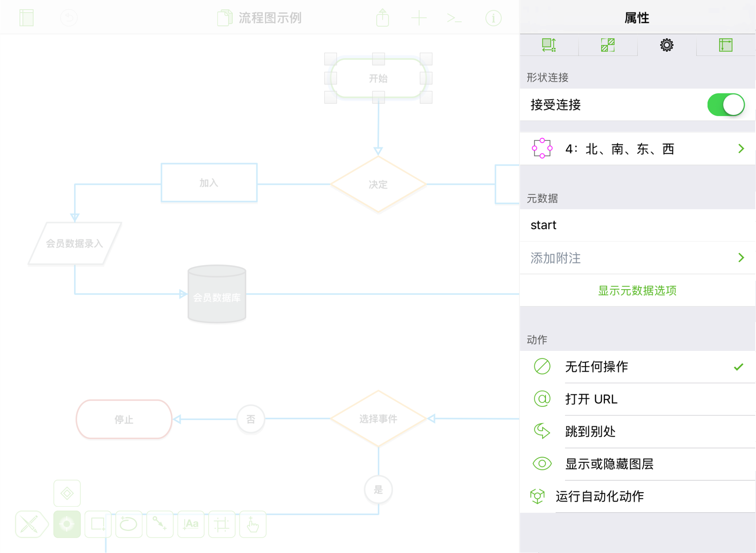Select the 是 circle label

pyautogui.click(x=378, y=489)
